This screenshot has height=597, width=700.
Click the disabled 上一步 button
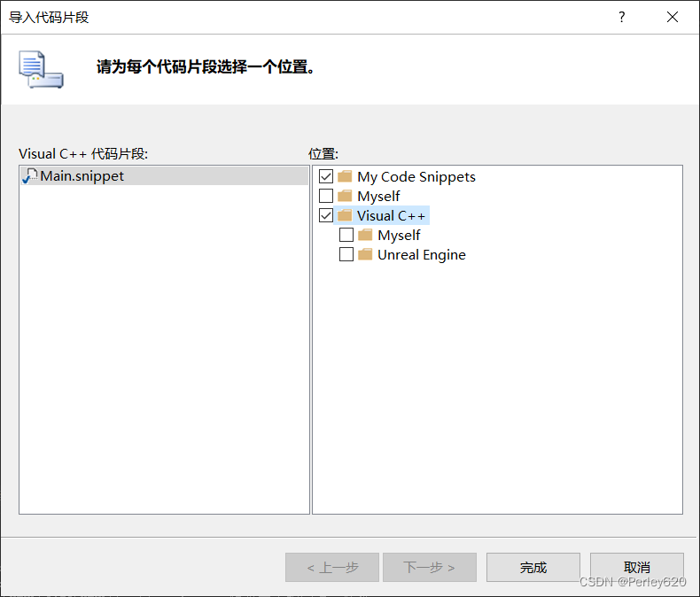[332, 567]
